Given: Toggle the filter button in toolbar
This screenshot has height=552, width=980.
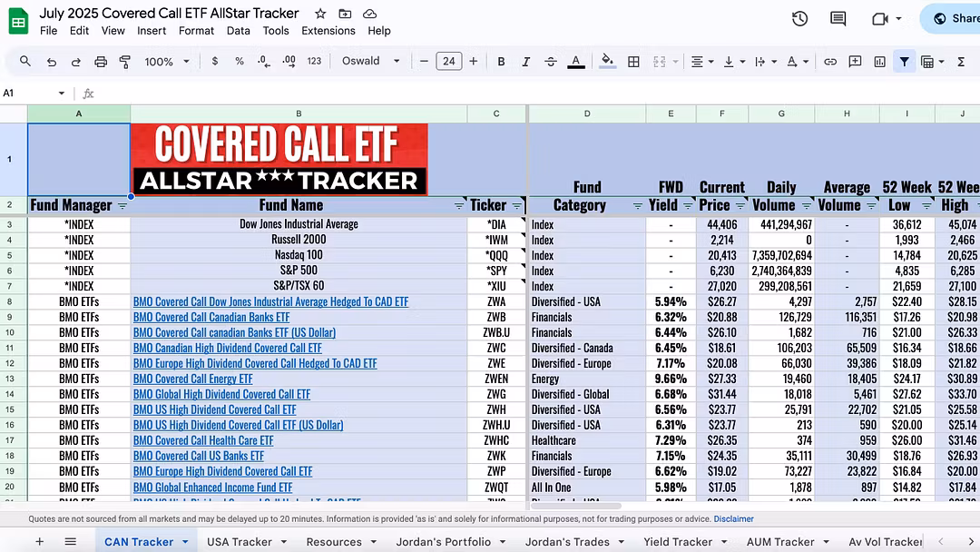Looking at the screenshot, I should coord(905,61).
